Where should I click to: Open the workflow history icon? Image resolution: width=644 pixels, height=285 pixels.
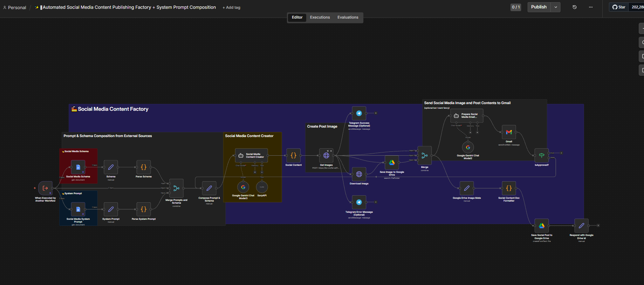(575, 7)
